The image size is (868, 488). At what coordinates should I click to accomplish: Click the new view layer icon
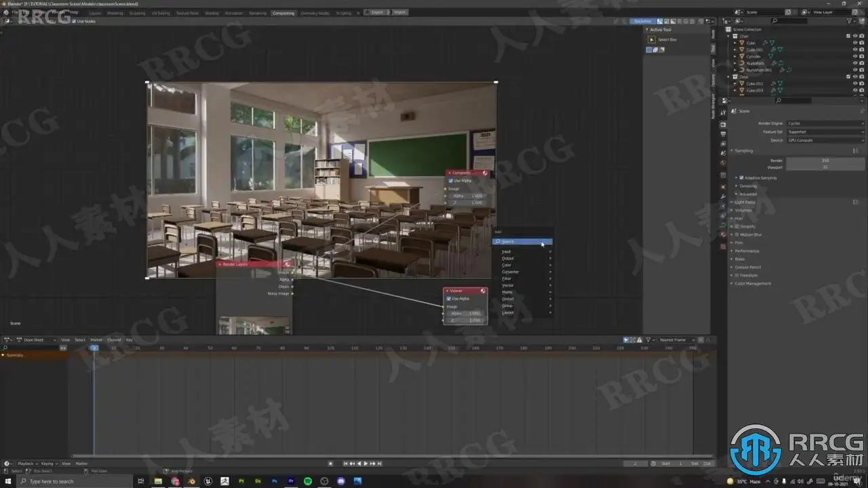[854, 12]
